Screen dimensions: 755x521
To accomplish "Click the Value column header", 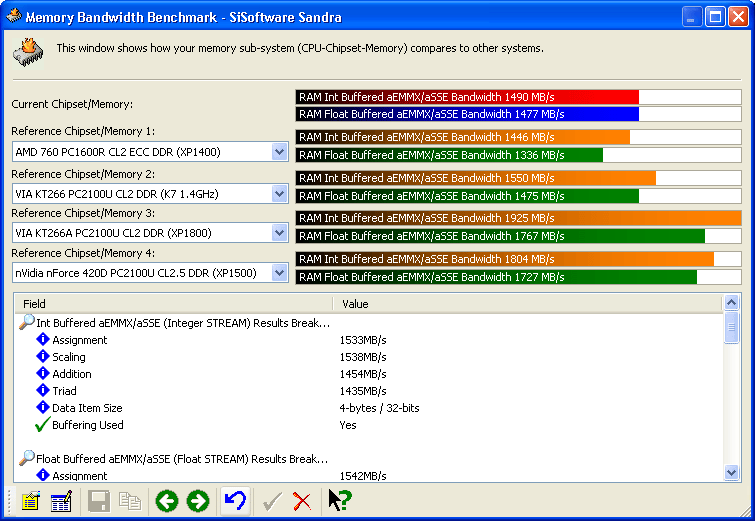I will [x=527, y=304].
